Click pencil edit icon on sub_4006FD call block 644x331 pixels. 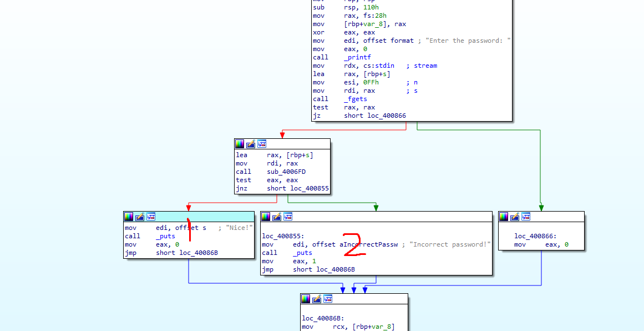click(251, 144)
